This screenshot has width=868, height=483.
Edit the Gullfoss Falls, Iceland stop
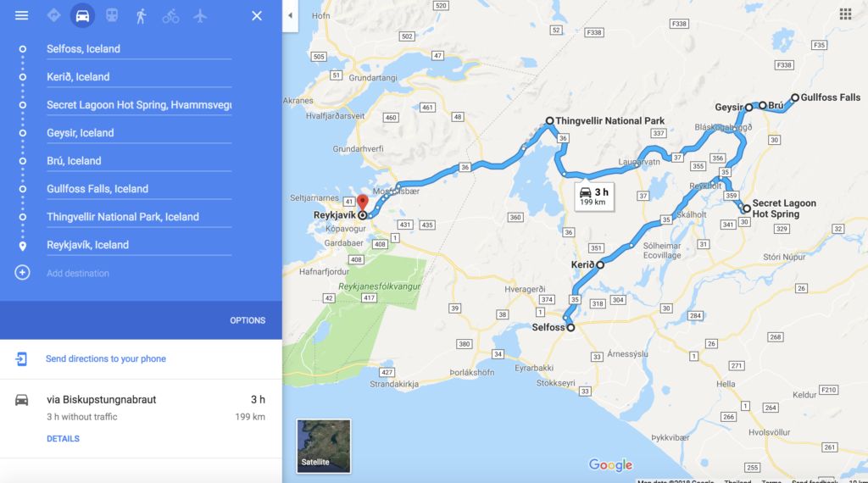click(139, 189)
